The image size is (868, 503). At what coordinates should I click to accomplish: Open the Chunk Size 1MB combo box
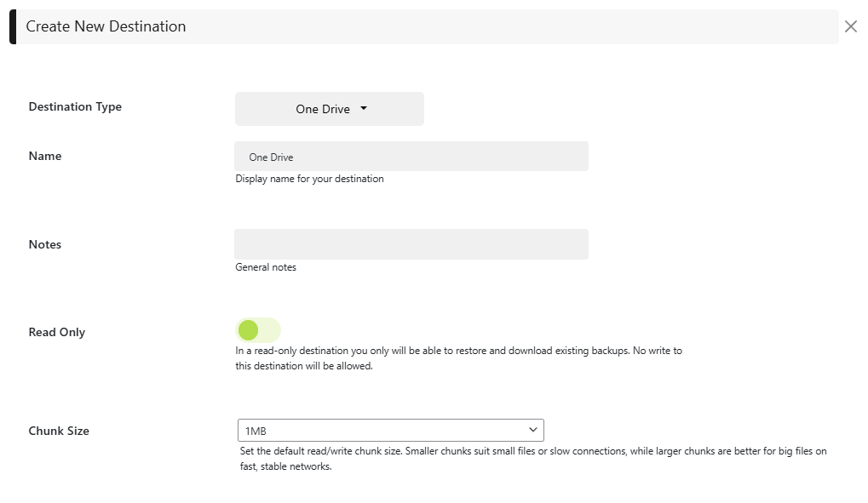tap(390, 430)
